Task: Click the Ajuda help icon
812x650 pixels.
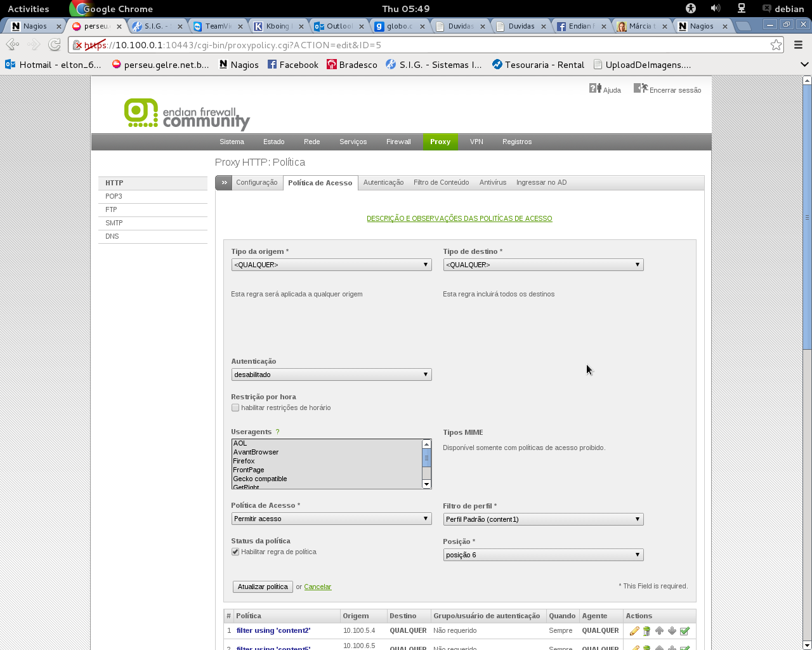Action: tap(595, 88)
